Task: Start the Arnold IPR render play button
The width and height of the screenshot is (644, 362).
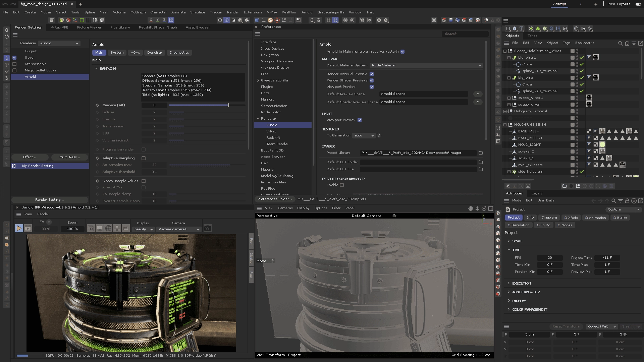Action: [19, 229]
